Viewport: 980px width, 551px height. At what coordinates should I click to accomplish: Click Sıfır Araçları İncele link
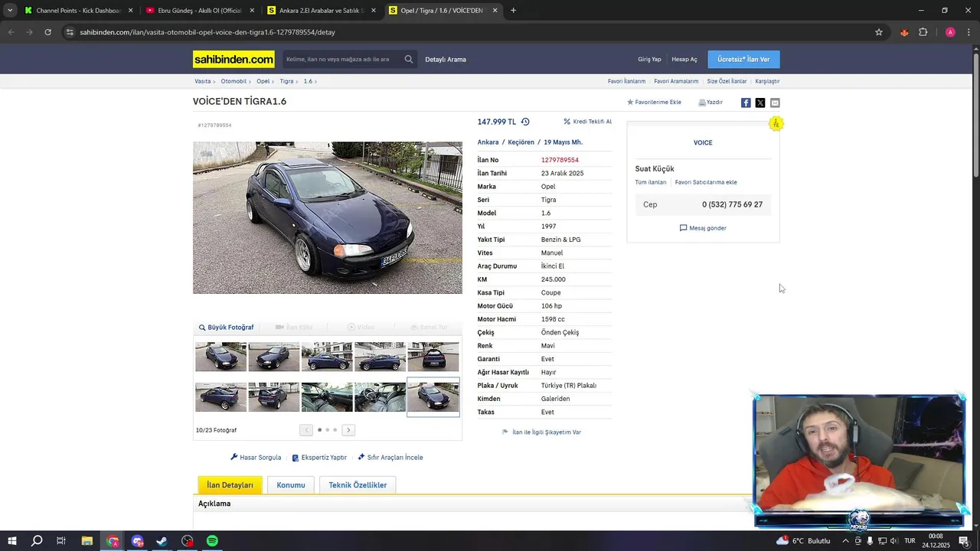tap(390, 458)
